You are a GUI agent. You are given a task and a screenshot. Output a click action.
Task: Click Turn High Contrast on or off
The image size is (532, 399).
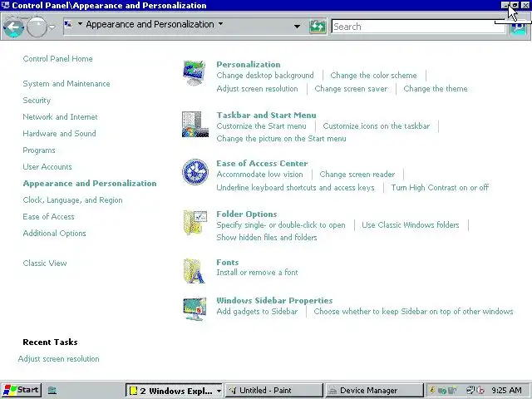(440, 187)
